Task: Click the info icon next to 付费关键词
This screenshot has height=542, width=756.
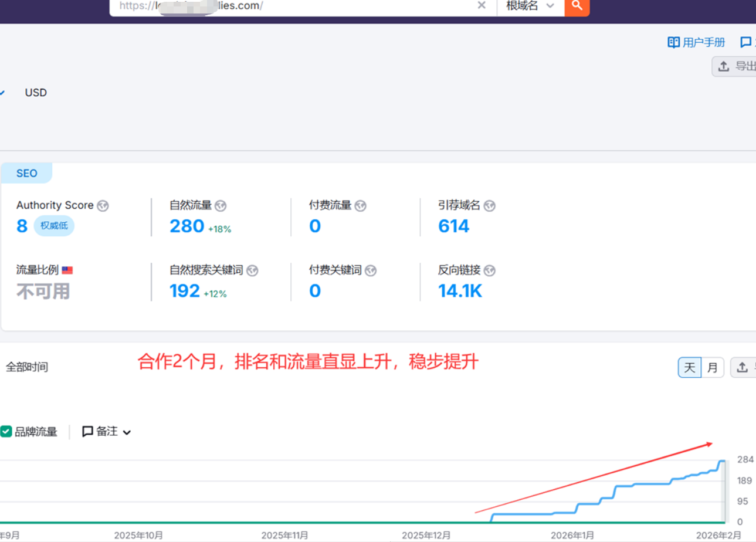Action: pos(370,270)
